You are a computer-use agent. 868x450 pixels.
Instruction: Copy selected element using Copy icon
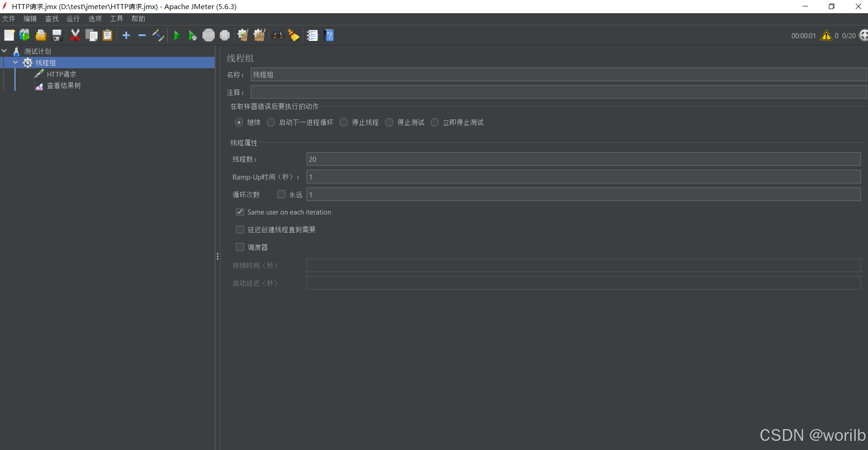[x=91, y=35]
